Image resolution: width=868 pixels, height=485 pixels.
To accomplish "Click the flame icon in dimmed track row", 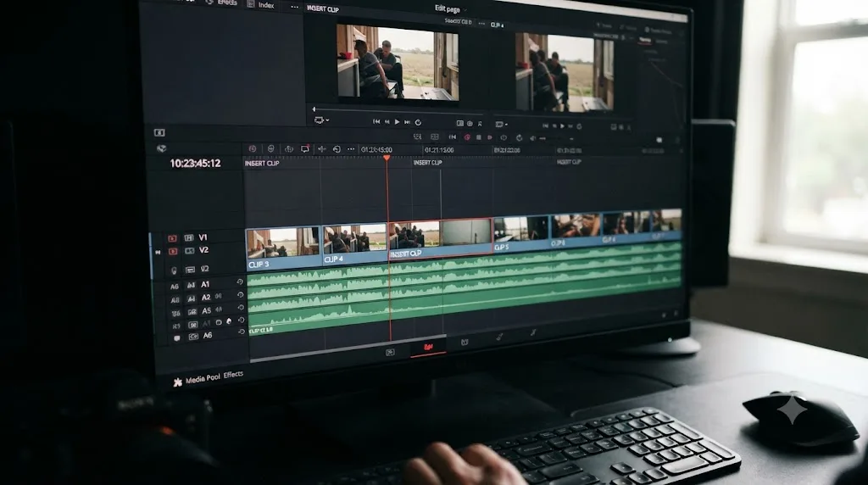I will point(229,321).
